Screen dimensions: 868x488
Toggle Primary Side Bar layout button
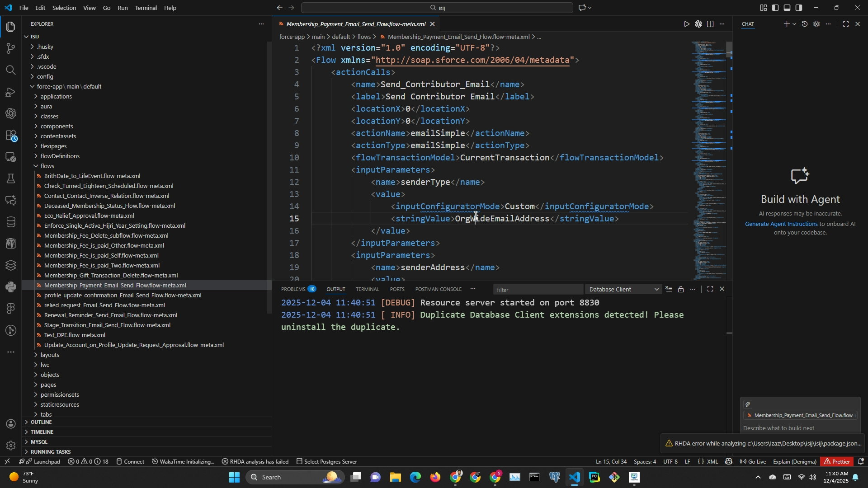(775, 8)
